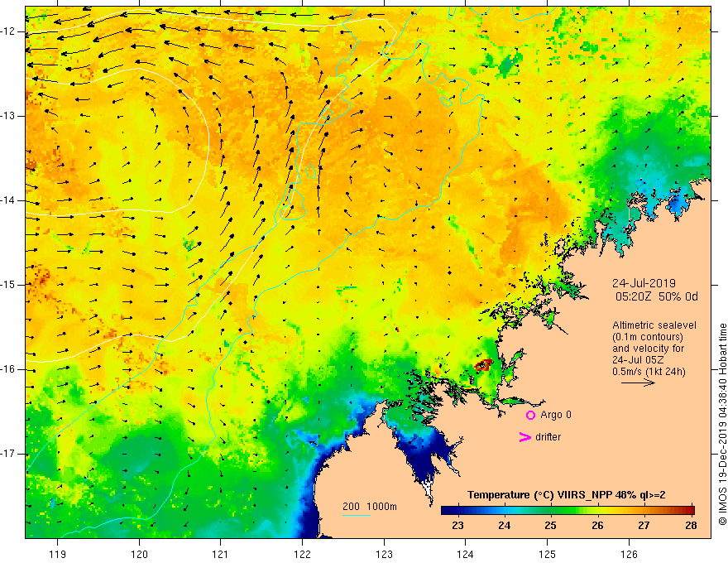Click colorbar tick label 28

[691, 526]
